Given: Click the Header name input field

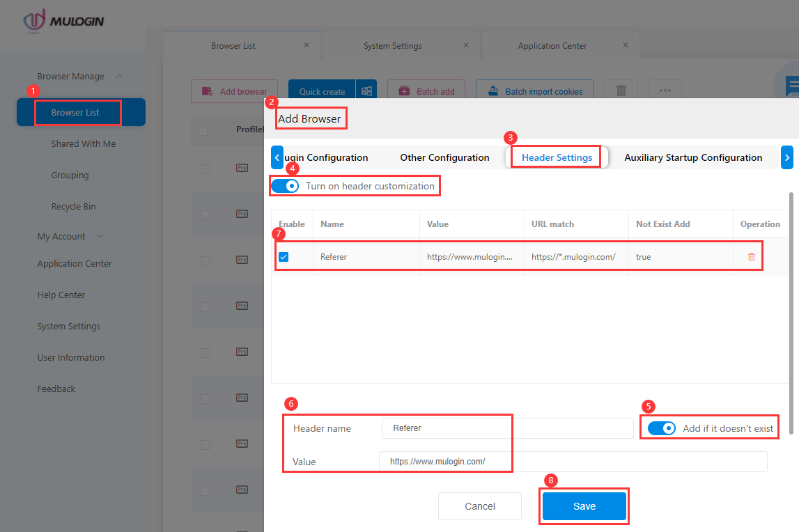Looking at the screenshot, I should 447,428.
